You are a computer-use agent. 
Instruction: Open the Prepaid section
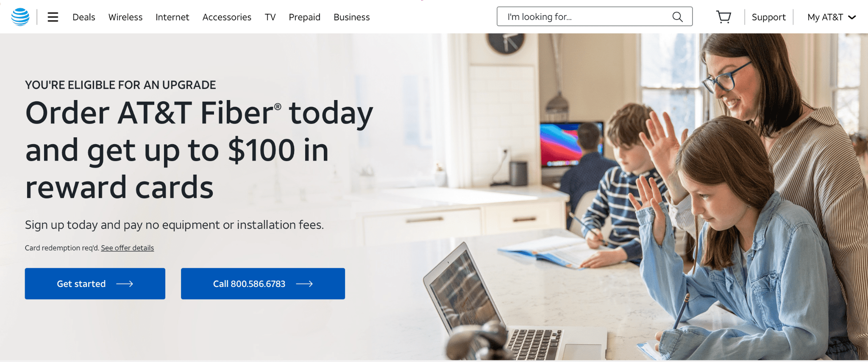point(305,17)
